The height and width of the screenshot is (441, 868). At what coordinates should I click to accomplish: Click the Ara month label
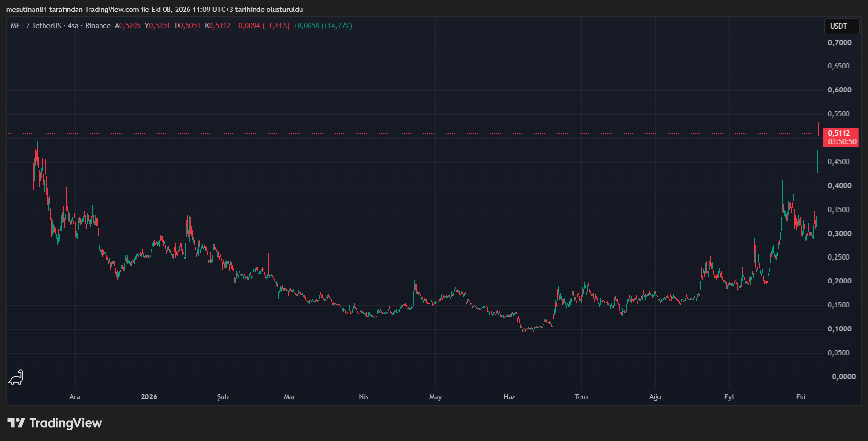click(x=75, y=397)
